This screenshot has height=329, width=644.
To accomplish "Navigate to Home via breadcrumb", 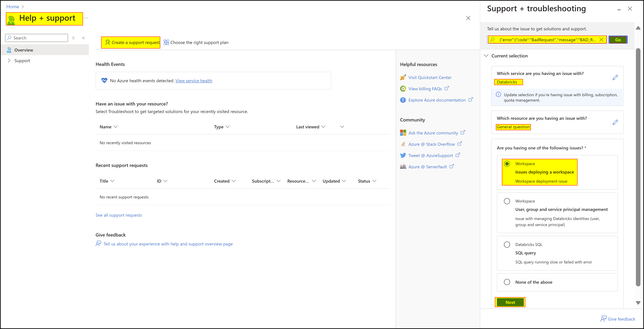I will click(x=12, y=7).
